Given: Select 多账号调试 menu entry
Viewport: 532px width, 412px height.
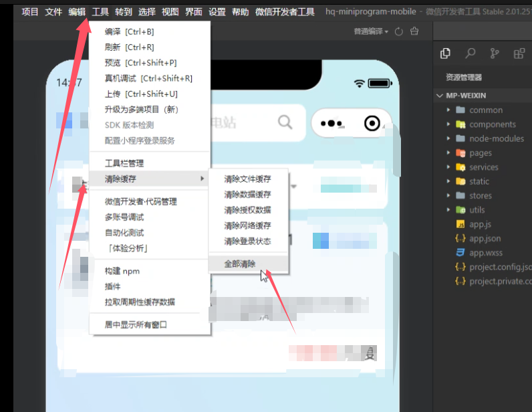Looking at the screenshot, I should [150, 217].
